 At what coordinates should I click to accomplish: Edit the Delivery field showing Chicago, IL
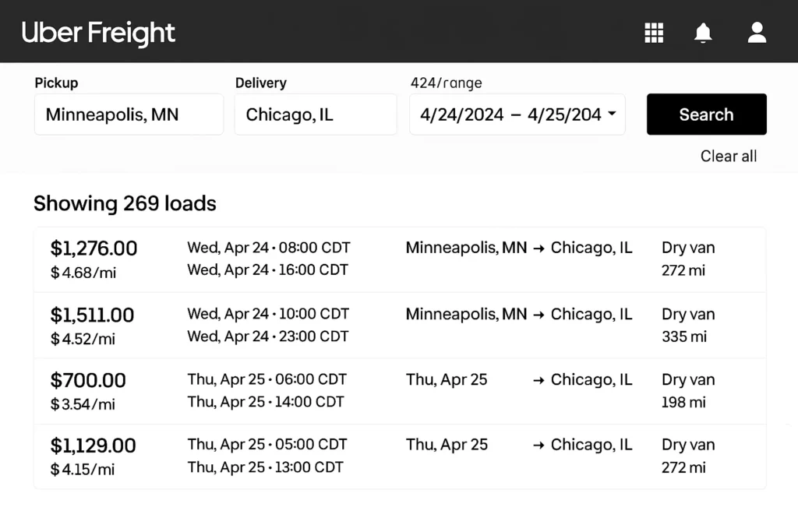point(315,114)
